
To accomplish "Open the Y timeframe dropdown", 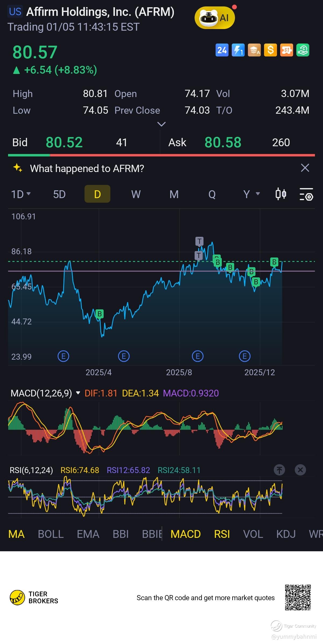I will click(x=252, y=194).
